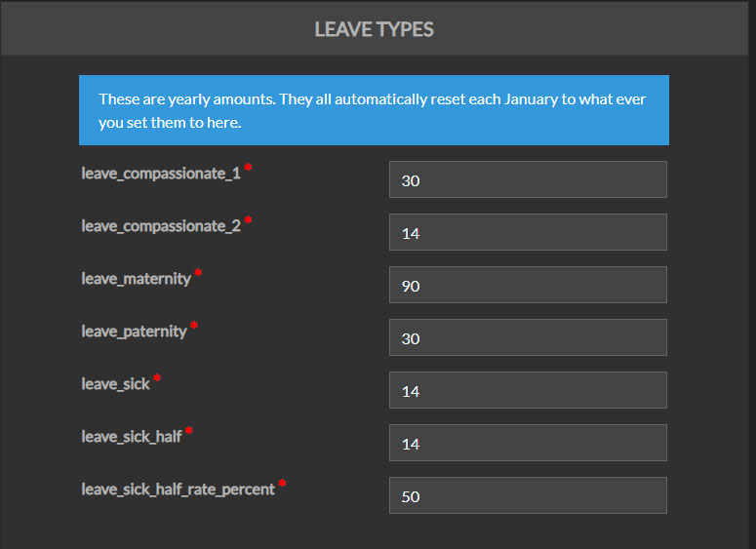The image size is (756, 549).
Task: Focus the leave_sick_half input field
Action: [528, 444]
